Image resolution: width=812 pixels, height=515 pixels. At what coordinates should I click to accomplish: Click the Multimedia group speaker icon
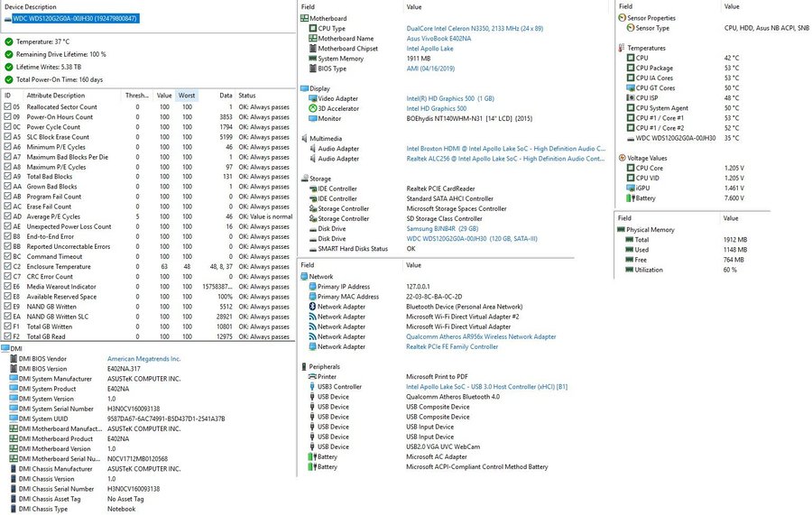(304, 139)
